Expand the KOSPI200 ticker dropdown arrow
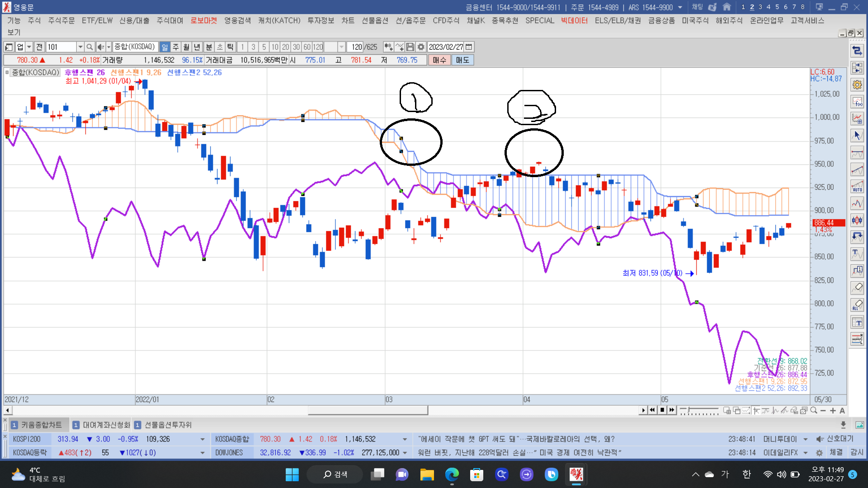This screenshot has width=868, height=488. (x=202, y=439)
